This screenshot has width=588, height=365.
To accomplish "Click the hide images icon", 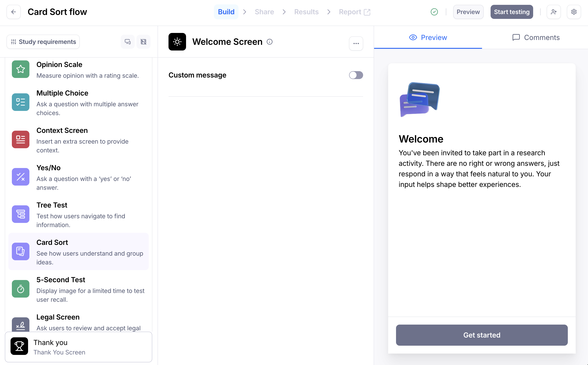I will pos(143,42).
